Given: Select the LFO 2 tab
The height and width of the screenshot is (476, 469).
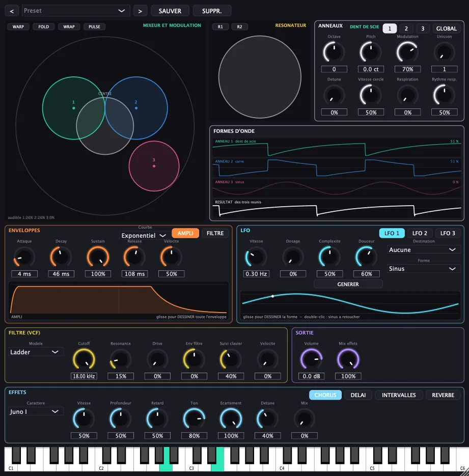Looking at the screenshot, I should tap(420, 233).
